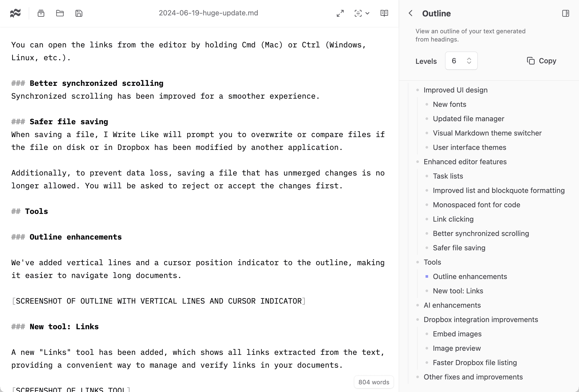Click the Levels stepper arrows
Screen dimensions: 579x392
(x=469, y=61)
